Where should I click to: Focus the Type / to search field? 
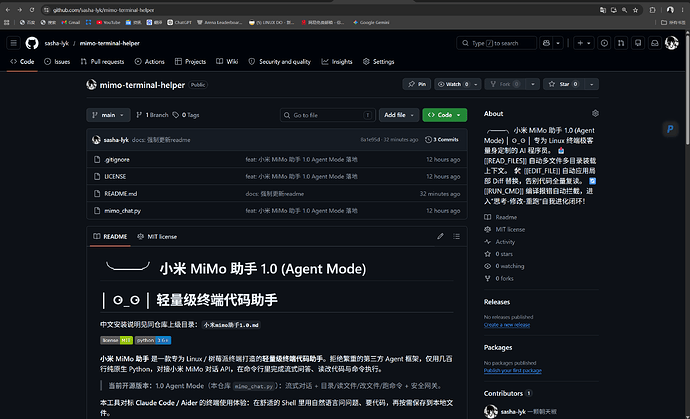click(497, 43)
